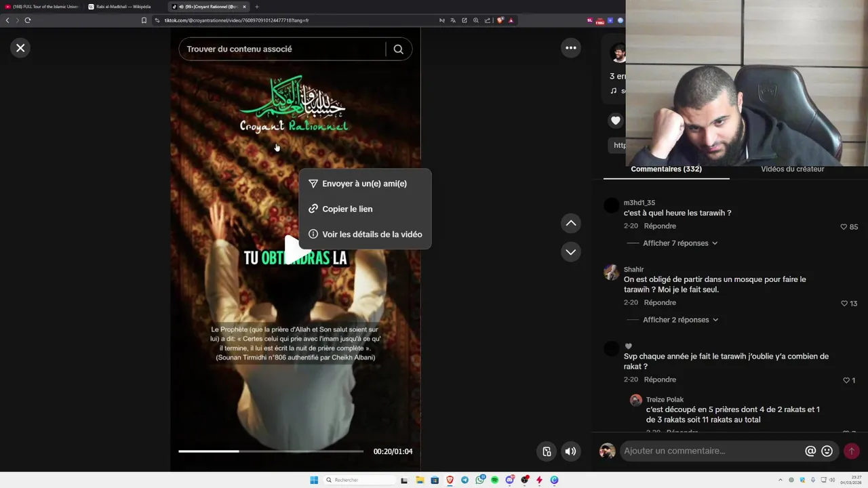Show hidden system tray icons
This screenshot has width=868, height=488.
click(781, 480)
